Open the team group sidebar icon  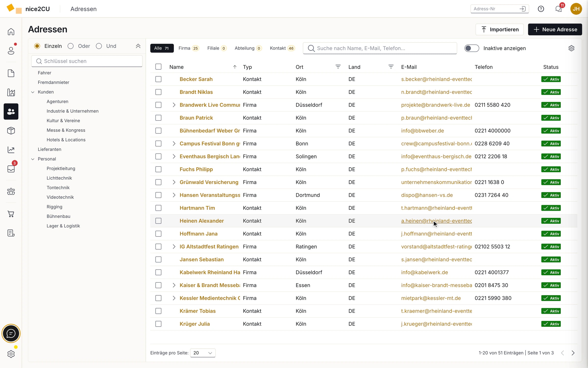[x=11, y=191]
